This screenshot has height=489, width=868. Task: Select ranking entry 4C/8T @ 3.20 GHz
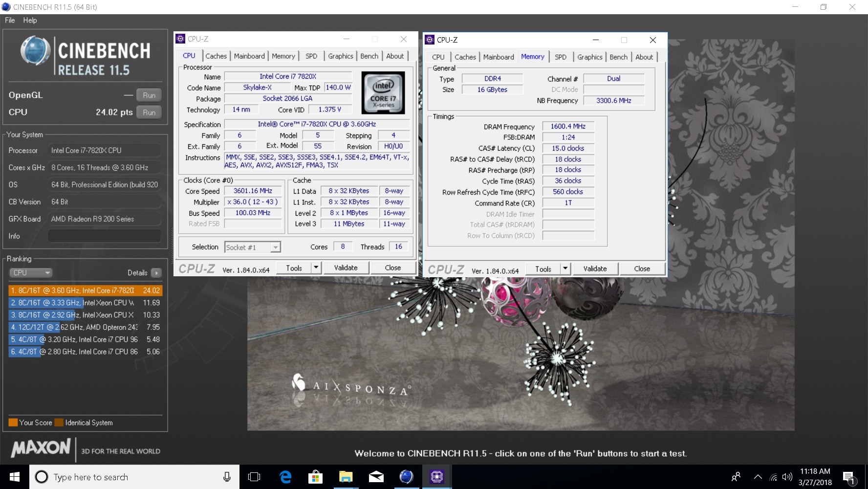pyautogui.click(x=85, y=339)
